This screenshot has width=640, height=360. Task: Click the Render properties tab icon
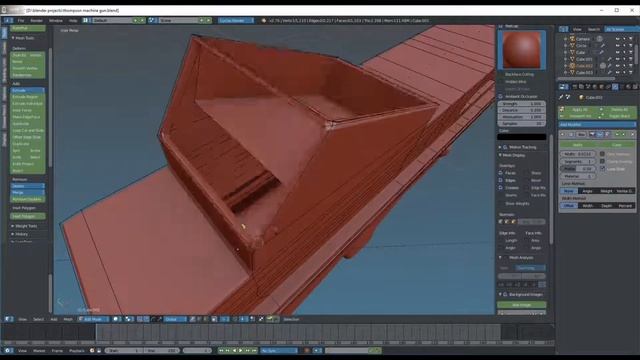(575, 87)
